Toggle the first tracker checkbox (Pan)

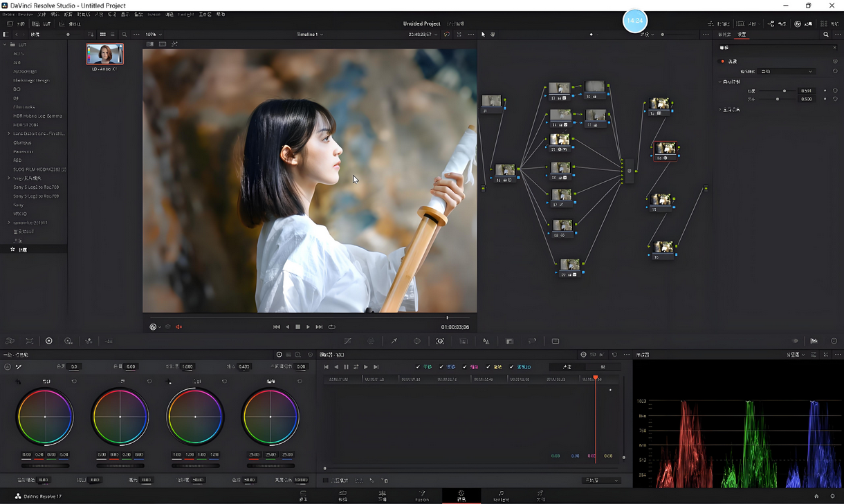tap(418, 367)
